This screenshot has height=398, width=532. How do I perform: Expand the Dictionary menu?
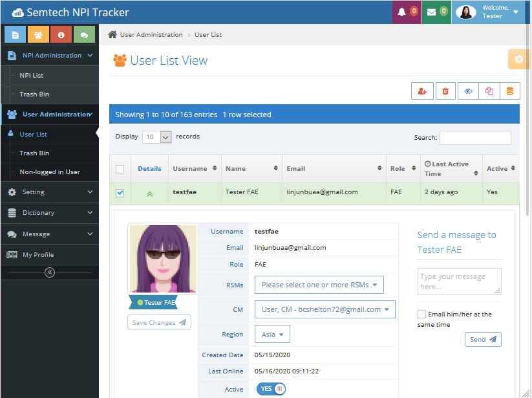point(50,213)
